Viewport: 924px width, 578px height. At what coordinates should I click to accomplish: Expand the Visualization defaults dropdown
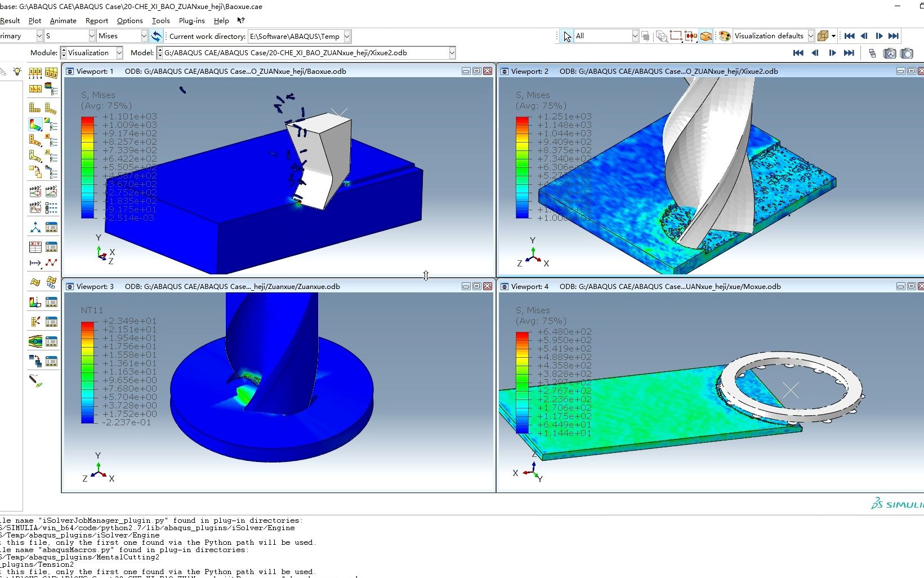(x=811, y=36)
